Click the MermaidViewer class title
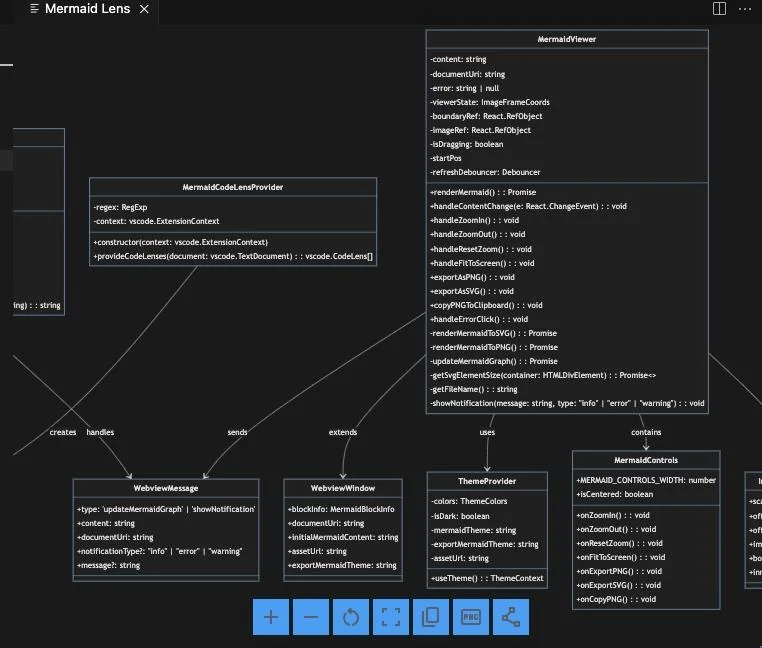The image size is (762, 648). (567, 40)
